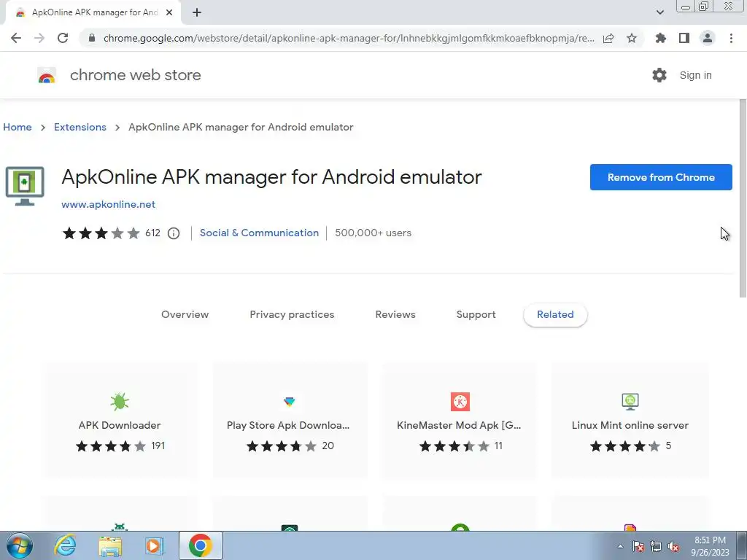Open the Extensions puzzle-piece menu
The height and width of the screenshot is (560, 747).
(660, 38)
